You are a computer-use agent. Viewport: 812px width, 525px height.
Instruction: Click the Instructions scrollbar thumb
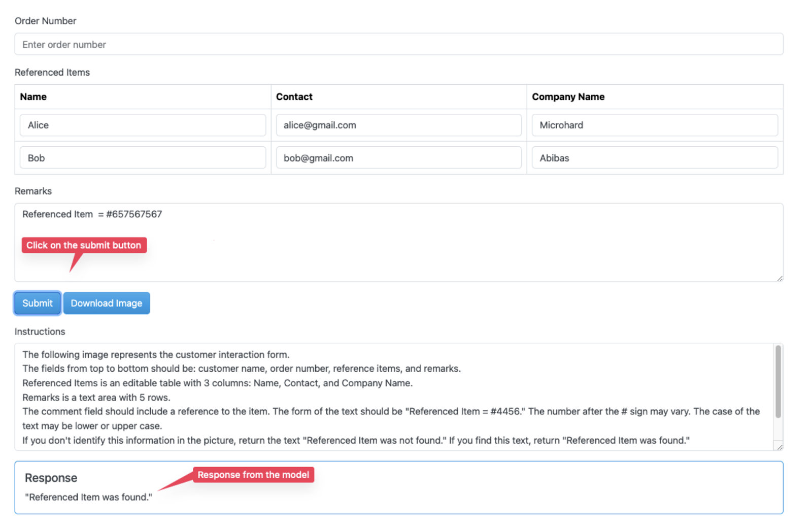(778, 382)
